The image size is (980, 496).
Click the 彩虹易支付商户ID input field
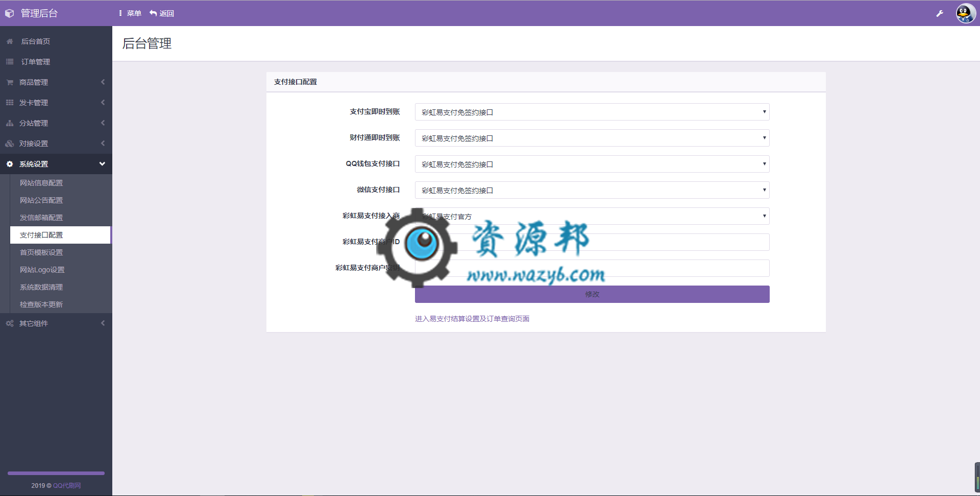(592, 242)
